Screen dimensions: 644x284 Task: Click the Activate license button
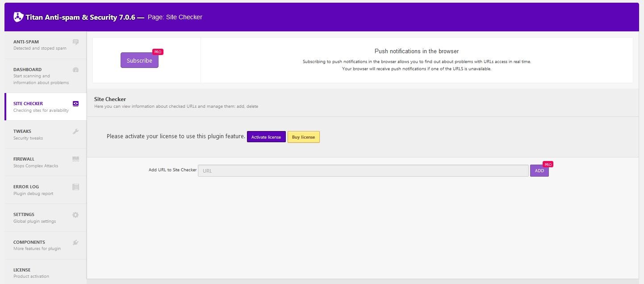pos(266,137)
